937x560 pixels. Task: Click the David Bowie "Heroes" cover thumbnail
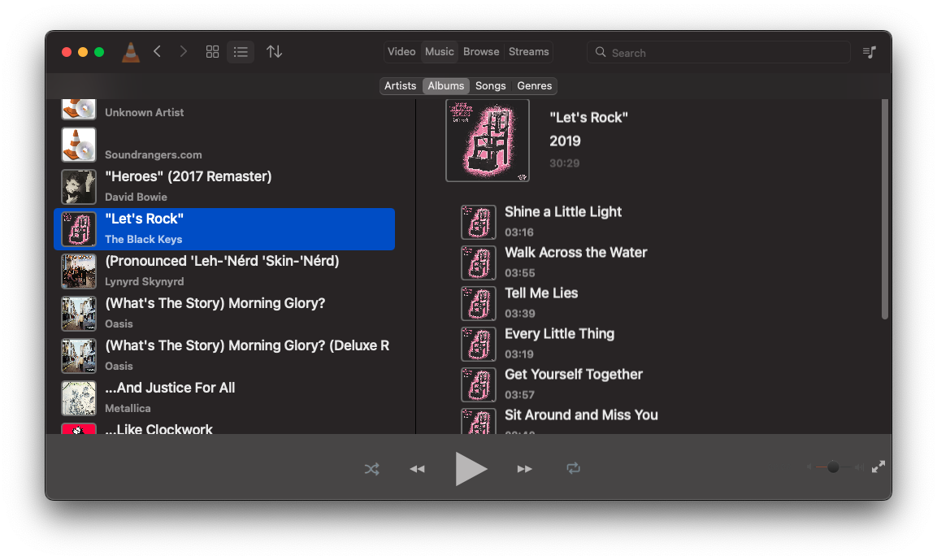[x=79, y=187]
